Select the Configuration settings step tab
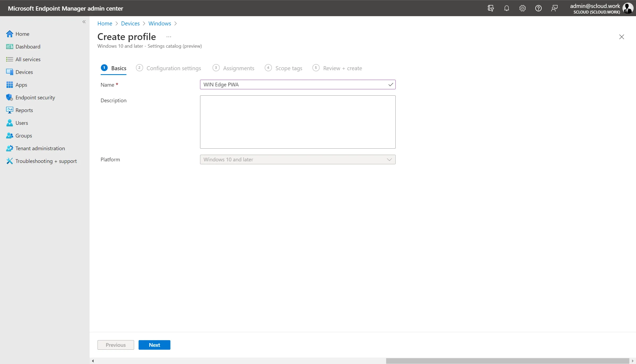This screenshot has height=364, width=636. tap(169, 68)
